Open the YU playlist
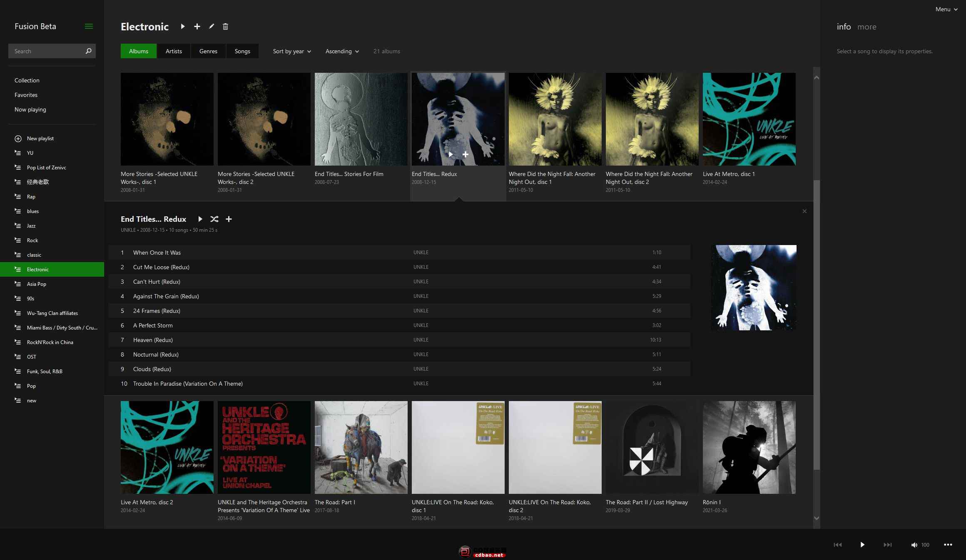The height and width of the screenshot is (560, 966). pos(52,153)
